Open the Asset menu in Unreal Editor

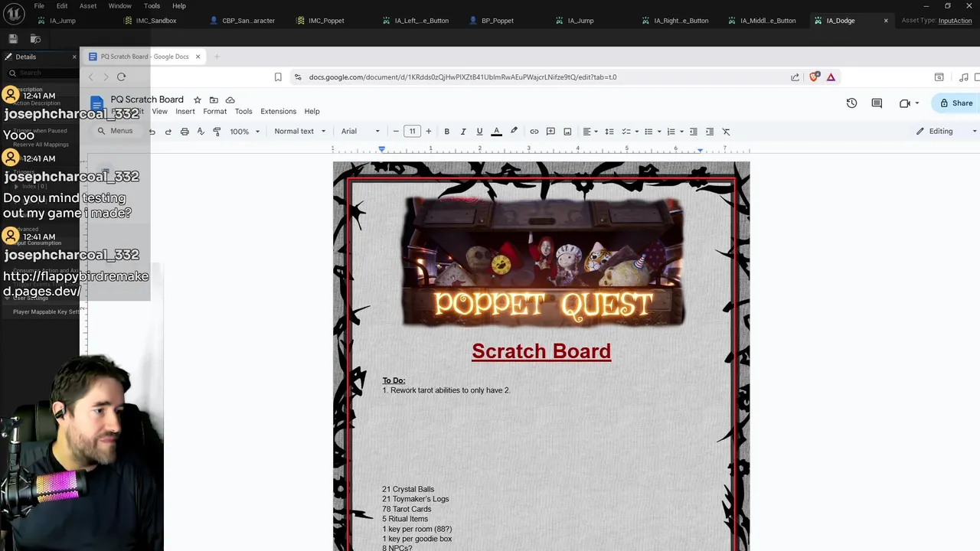tap(88, 5)
